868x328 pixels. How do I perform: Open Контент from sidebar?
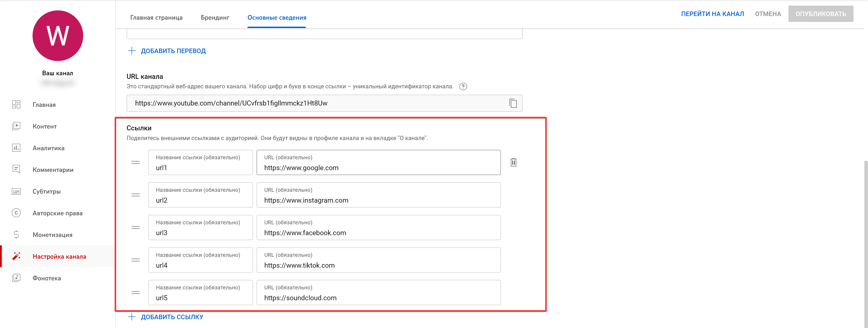tap(45, 126)
